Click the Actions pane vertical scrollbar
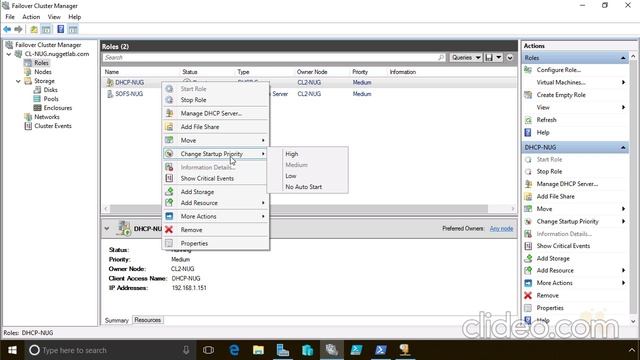640x360 pixels. coord(633,188)
